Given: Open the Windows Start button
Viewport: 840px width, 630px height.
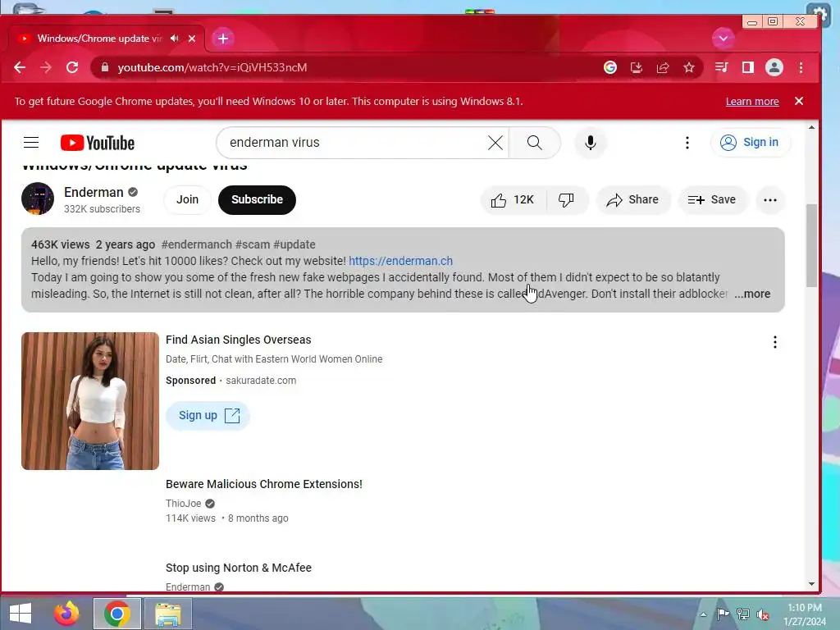Looking at the screenshot, I should (x=21, y=614).
